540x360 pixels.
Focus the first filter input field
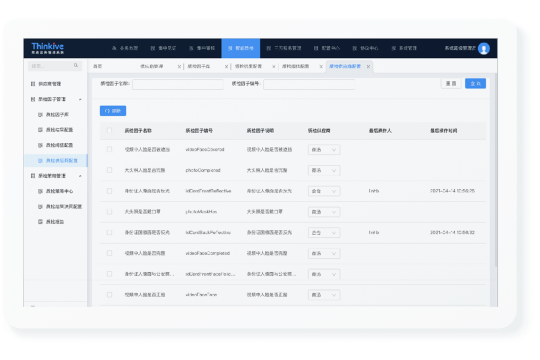click(178, 84)
